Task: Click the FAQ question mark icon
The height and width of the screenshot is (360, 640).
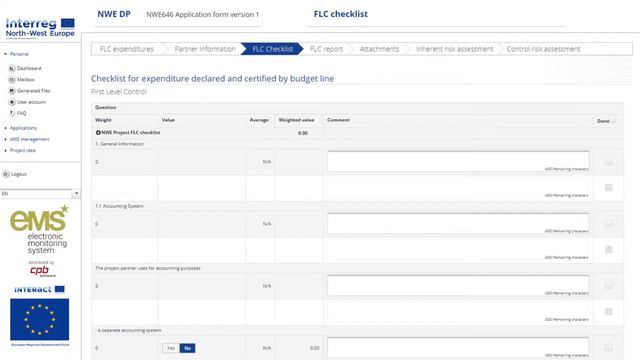Action: 12,113
